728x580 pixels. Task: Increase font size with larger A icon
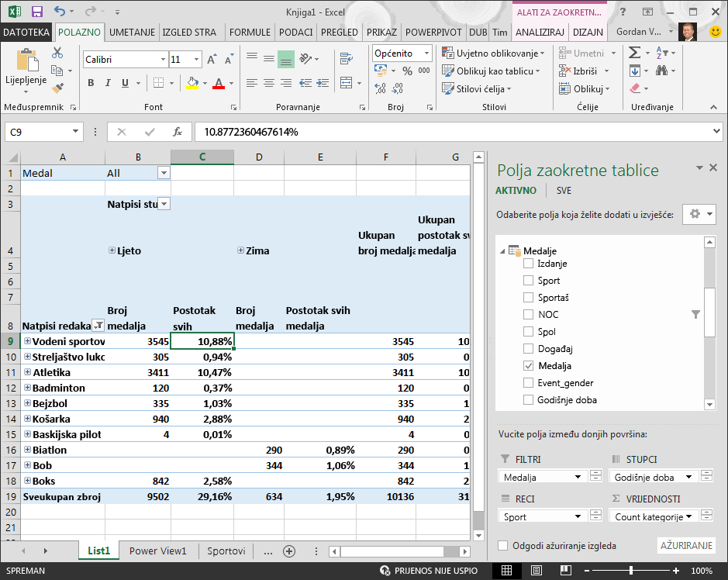pyautogui.click(x=211, y=60)
